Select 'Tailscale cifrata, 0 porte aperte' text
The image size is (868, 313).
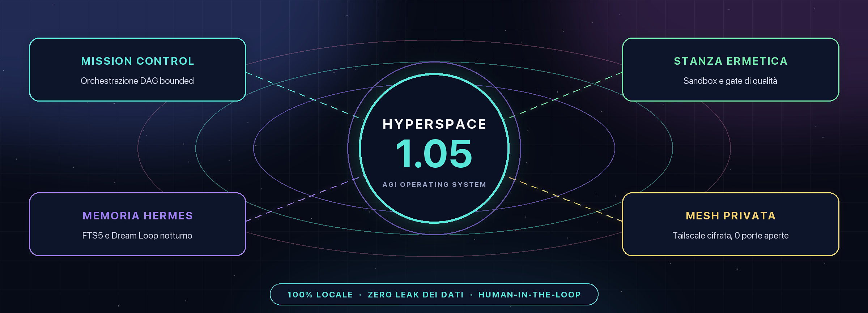[x=730, y=235]
